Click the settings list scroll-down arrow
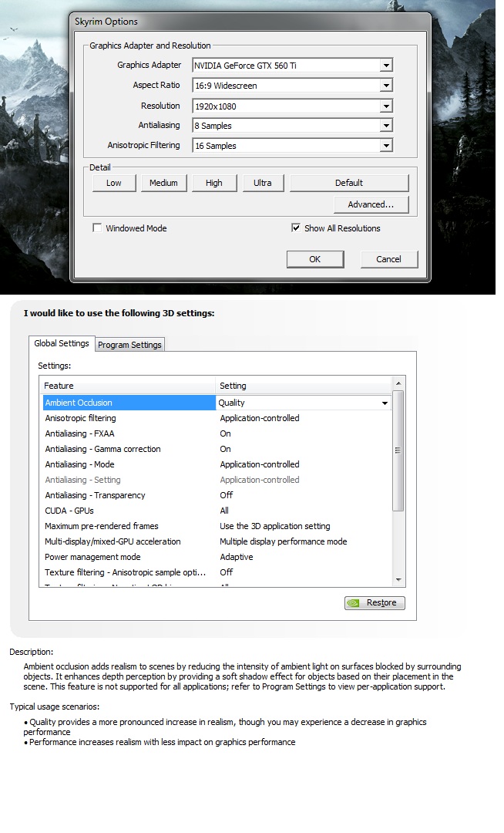Viewport: 504px width, 833px height. (x=398, y=579)
